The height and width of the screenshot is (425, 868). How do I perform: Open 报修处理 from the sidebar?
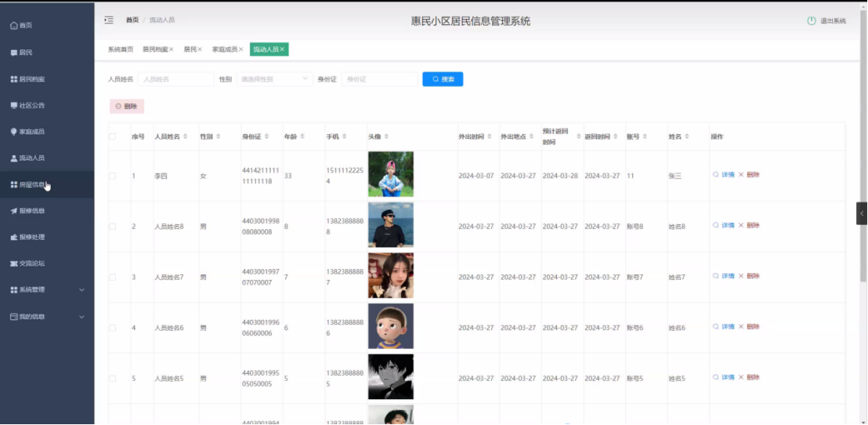coord(47,237)
